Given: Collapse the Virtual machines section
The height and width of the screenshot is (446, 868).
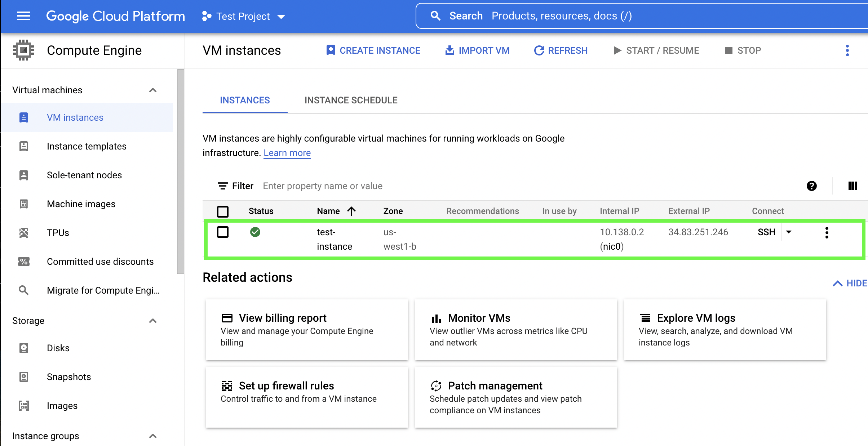Looking at the screenshot, I should pyautogui.click(x=153, y=90).
